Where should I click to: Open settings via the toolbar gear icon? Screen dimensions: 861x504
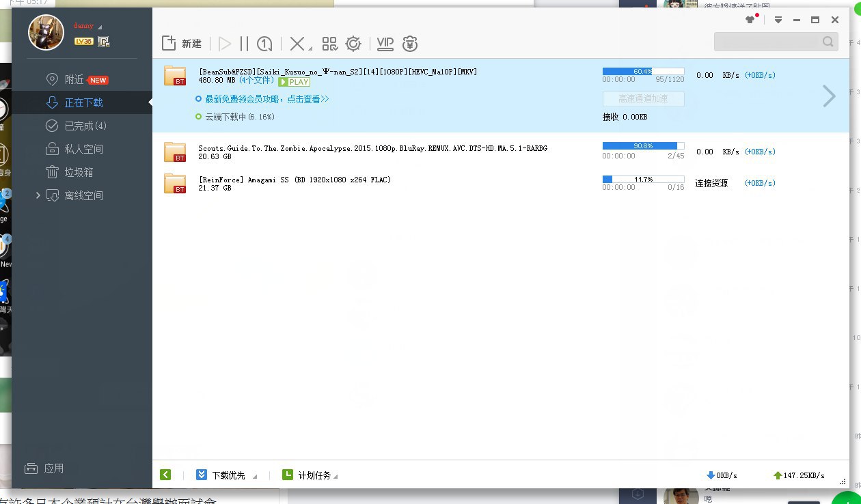pyautogui.click(x=353, y=44)
